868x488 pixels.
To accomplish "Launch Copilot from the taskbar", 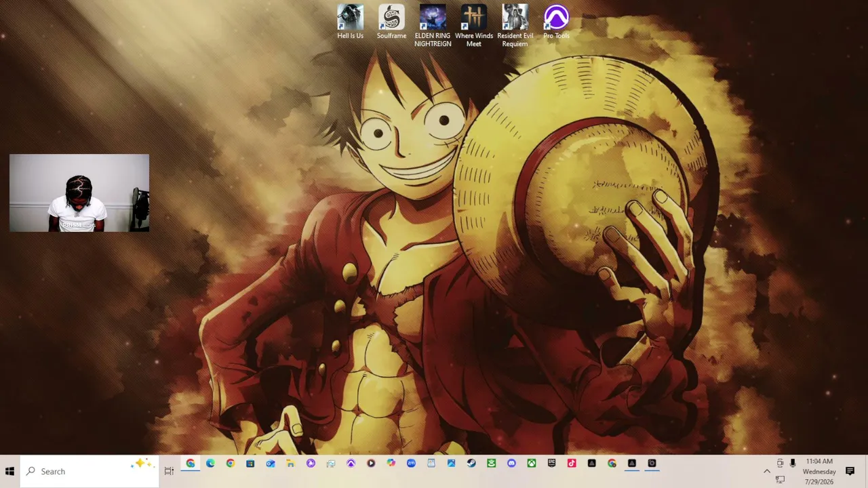I will (x=391, y=464).
